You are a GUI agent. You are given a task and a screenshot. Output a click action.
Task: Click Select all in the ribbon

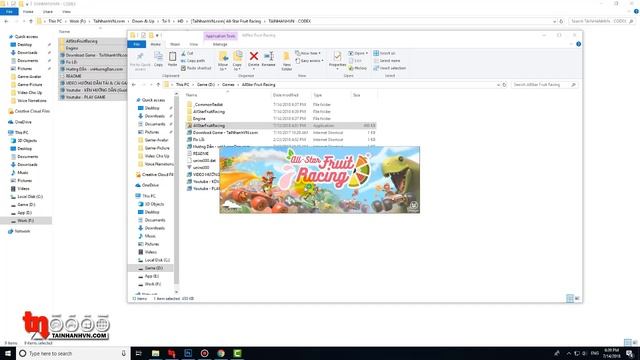click(x=384, y=53)
